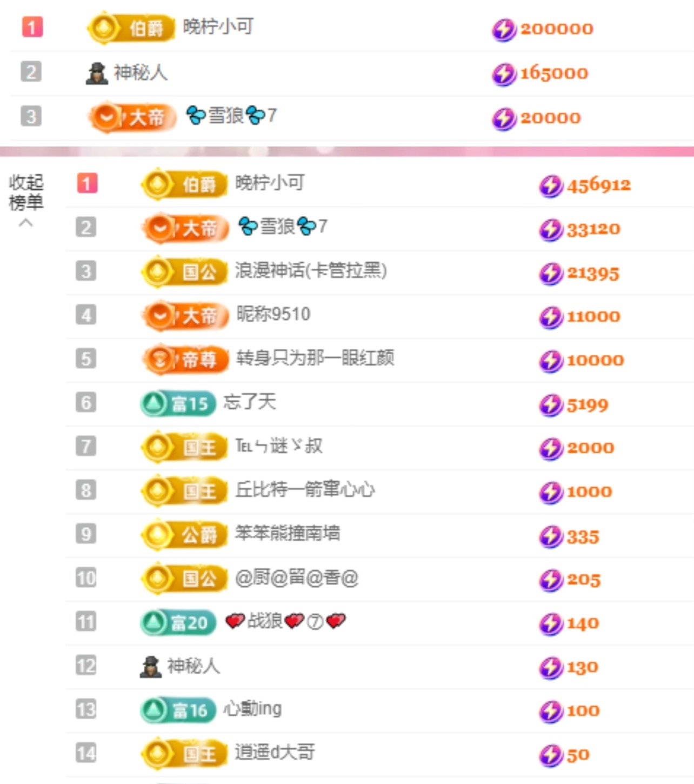
Task: Select username 丘比特一箭窜心心
Action: click(305, 490)
